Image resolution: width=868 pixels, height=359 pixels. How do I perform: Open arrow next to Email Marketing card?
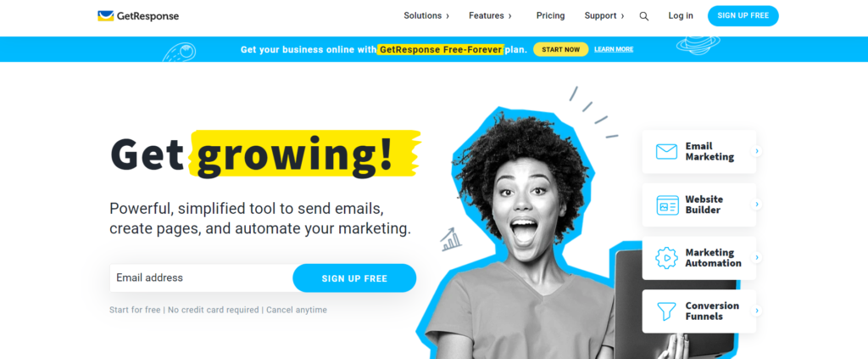[x=757, y=151]
